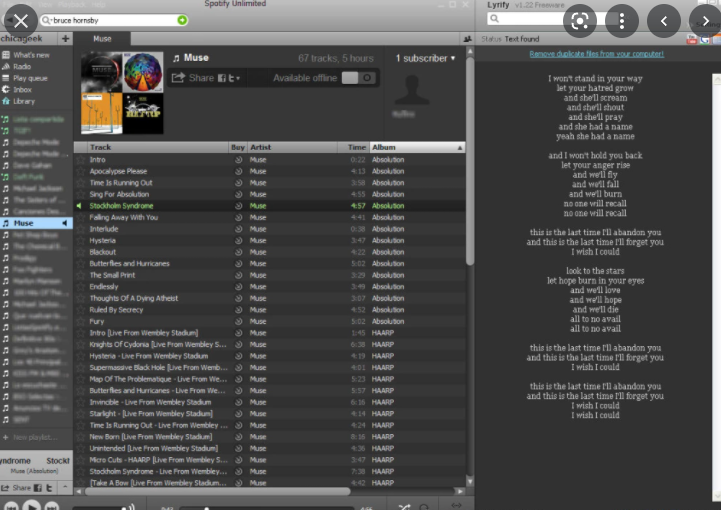Click the people icon beside tab bar
The width and height of the screenshot is (721, 510).
[x=467, y=39]
